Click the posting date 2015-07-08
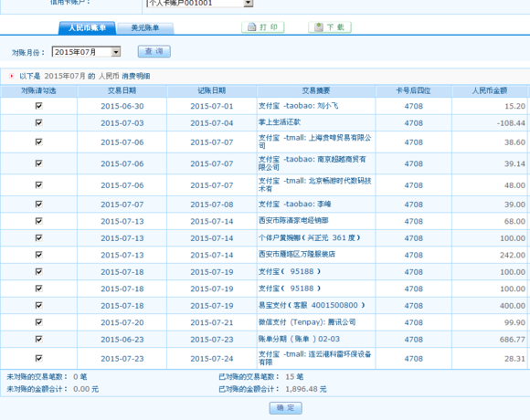 coord(212,205)
